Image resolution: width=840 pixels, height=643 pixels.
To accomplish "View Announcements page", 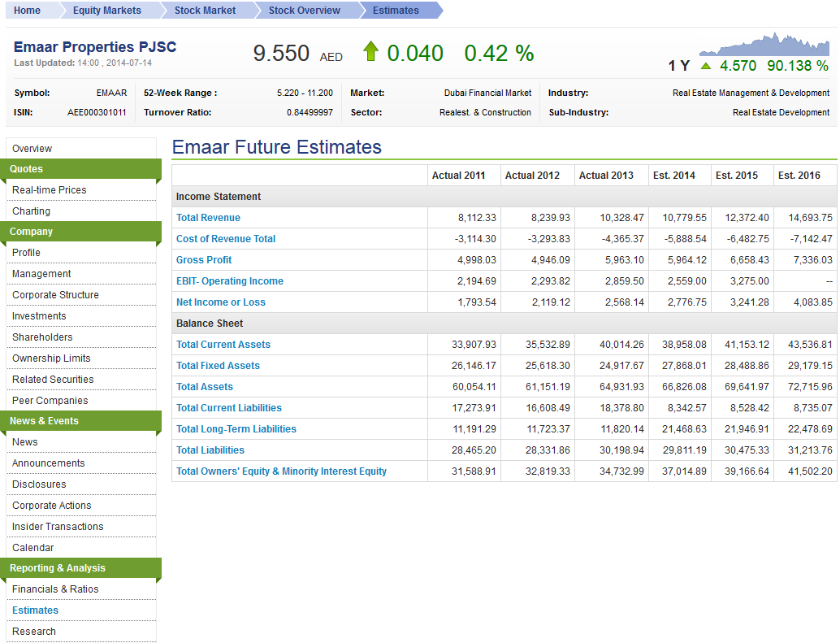I will 49,463.
